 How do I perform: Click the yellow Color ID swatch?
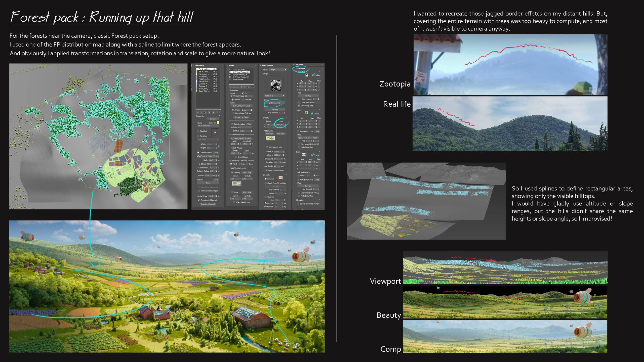218,123
